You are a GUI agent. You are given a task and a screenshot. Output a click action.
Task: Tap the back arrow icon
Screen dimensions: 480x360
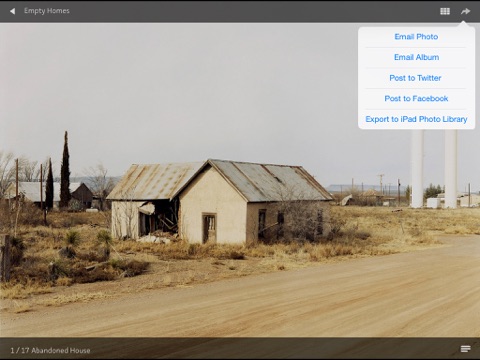(x=12, y=11)
